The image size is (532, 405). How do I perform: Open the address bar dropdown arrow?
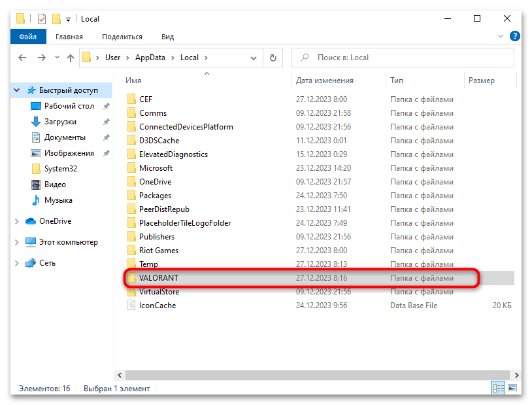[254, 58]
